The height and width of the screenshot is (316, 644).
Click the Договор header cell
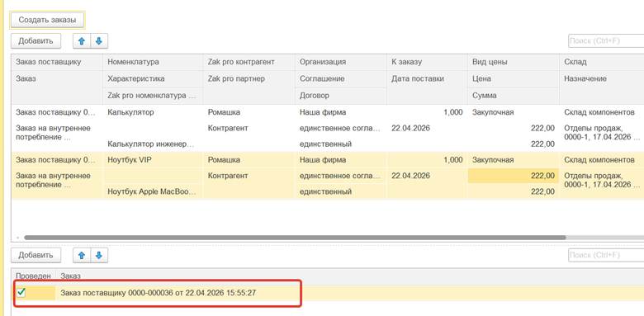tap(340, 95)
